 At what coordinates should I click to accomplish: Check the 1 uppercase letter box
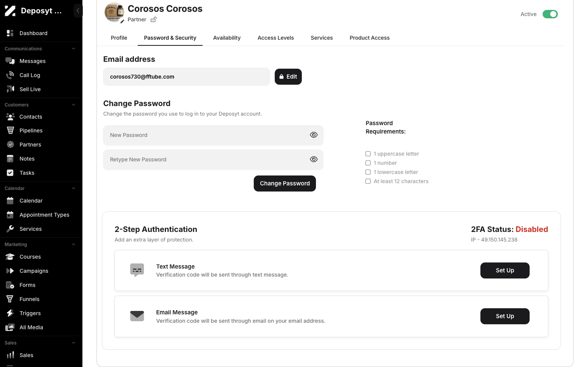pyautogui.click(x=368, y=154)
